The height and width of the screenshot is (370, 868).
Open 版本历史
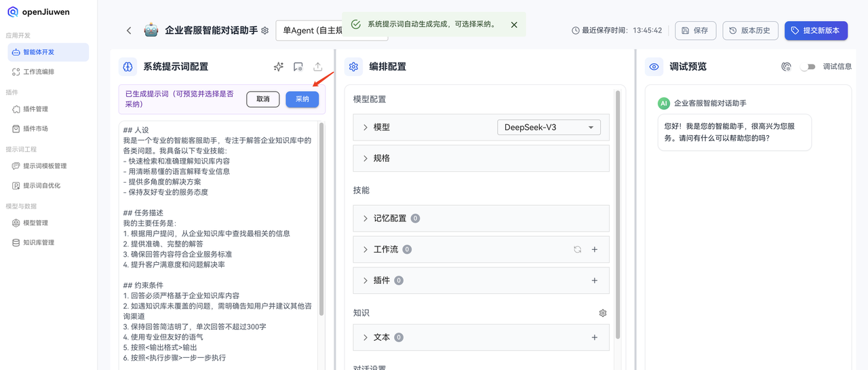750,31
